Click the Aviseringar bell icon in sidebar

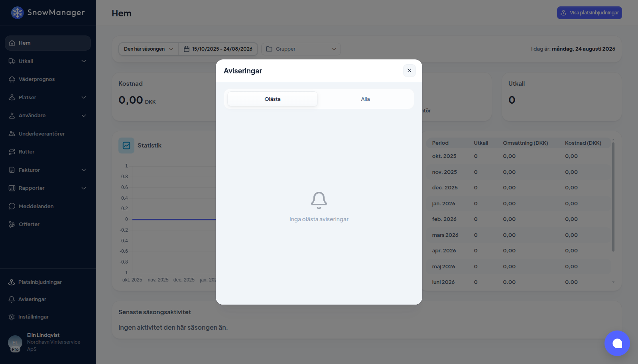coord(12,299)
